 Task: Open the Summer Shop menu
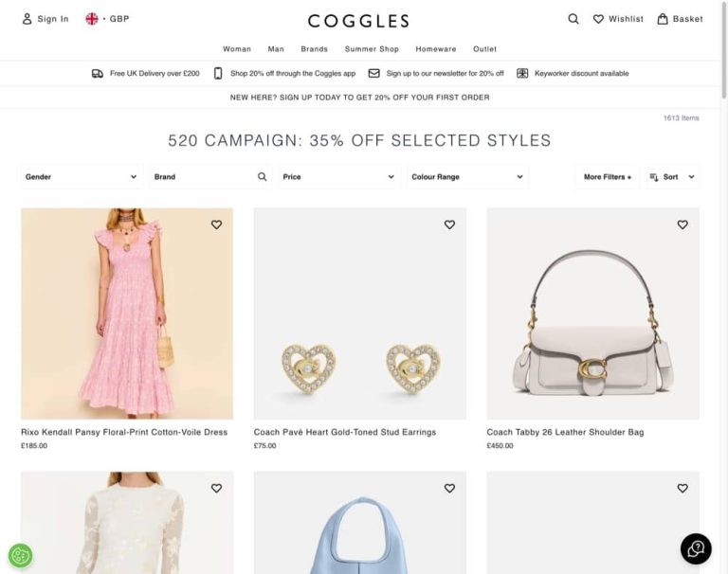point(372,49)
